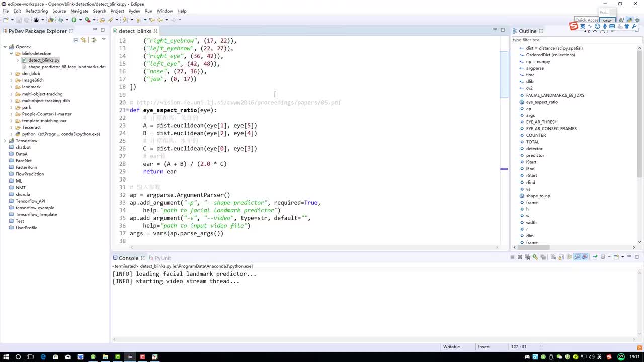This screenshot has width=644, height=362.
Task: Close the Outline view
Action: click(541, 31)
